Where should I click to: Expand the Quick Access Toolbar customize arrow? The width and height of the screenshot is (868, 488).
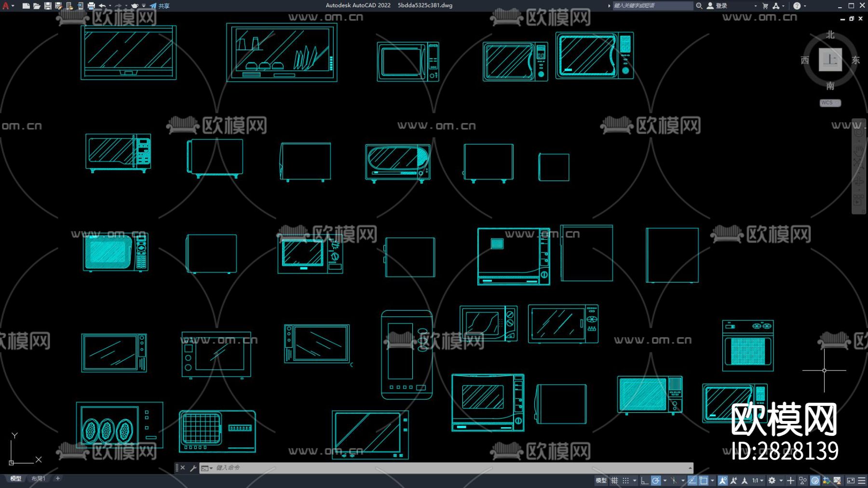144,6
